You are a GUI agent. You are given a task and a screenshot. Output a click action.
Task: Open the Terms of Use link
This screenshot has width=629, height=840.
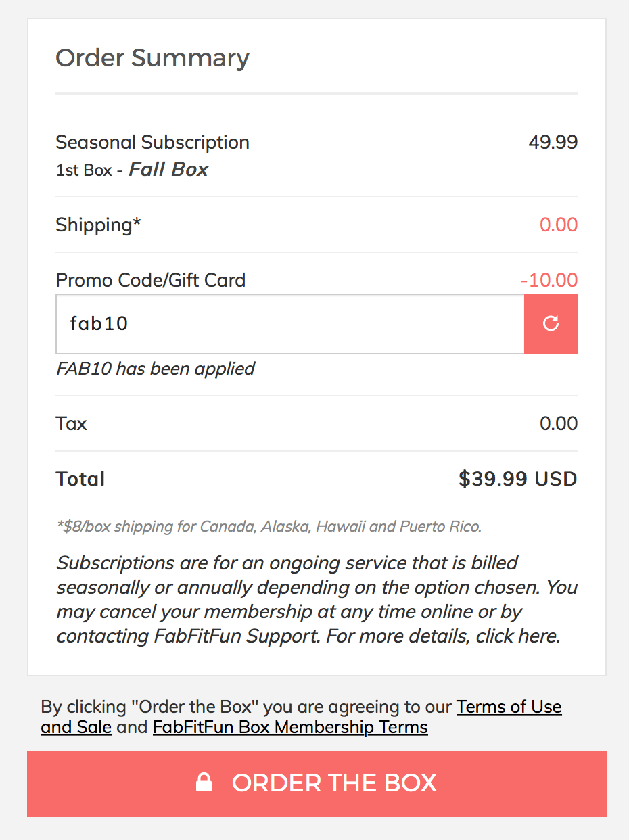click(509, 707)
